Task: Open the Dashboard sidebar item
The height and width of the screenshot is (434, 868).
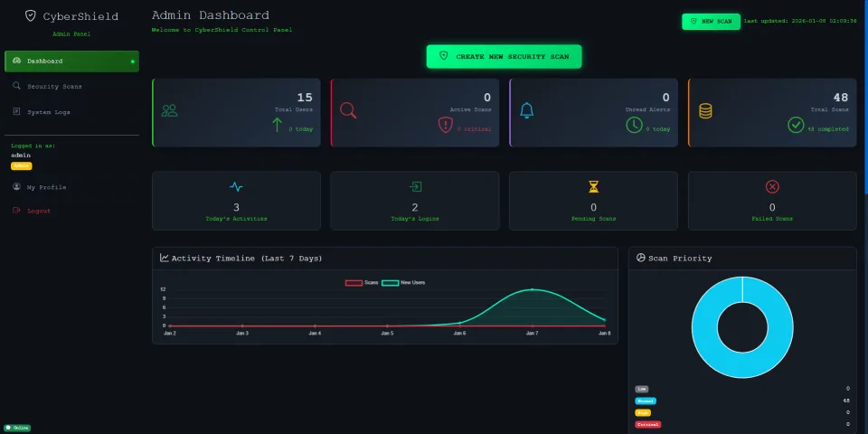Action: pyautogui.click(x=72, y=61)
